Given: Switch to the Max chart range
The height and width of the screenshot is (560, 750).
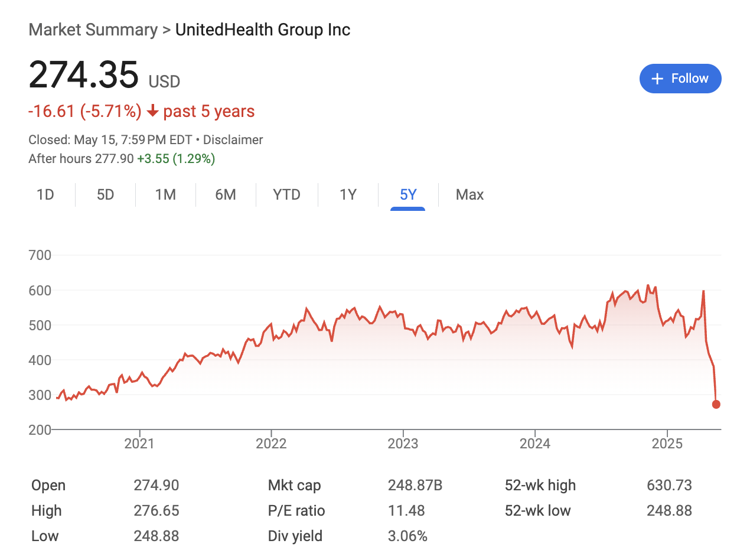Looking at the screenshot, I should pyautogui.click(x=469, y=194).
